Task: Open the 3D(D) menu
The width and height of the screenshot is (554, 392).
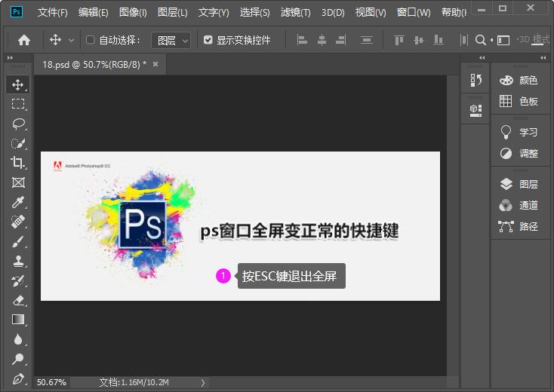Action: click(333, 12)
